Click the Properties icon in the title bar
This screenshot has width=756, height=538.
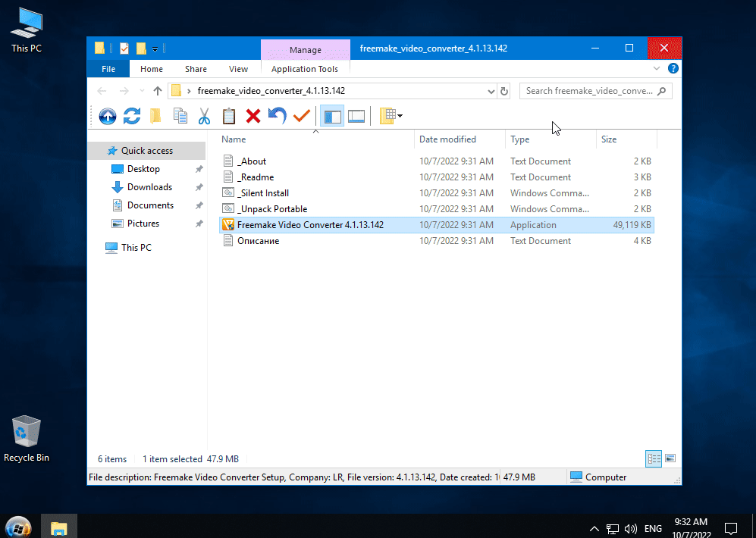point(124,48)
